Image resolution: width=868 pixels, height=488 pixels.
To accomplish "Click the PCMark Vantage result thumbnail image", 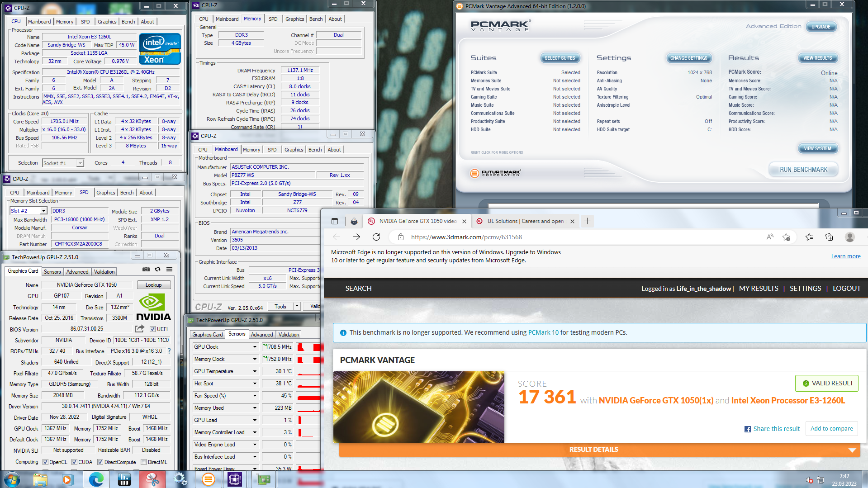I will click(419, 407).
